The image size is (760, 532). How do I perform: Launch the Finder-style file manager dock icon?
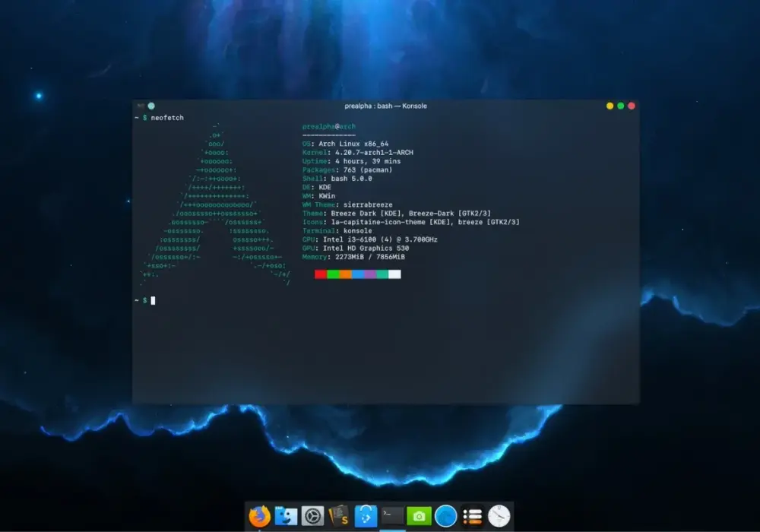point(286,516)
